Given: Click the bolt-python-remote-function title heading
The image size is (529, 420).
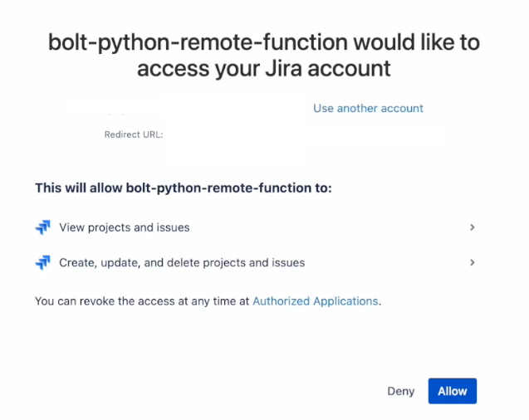Looking at the screenshot, I should point(264,42).
